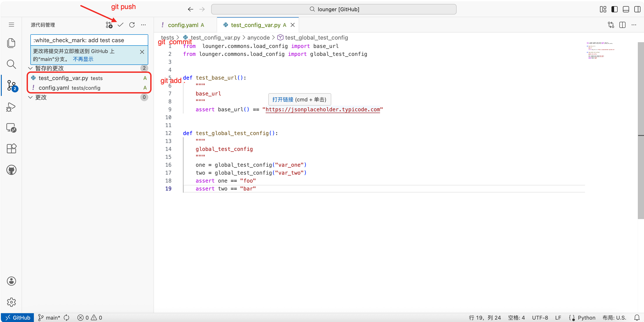This screenshot has width=644, height=322.
Task: Open the Run and Debug view
Action: pos(11,107)
